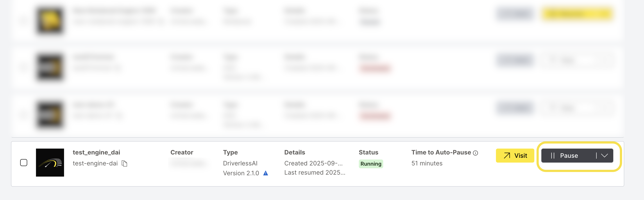644x200 pixels.
Task: Click the green Running status badge
Action: 371,164
